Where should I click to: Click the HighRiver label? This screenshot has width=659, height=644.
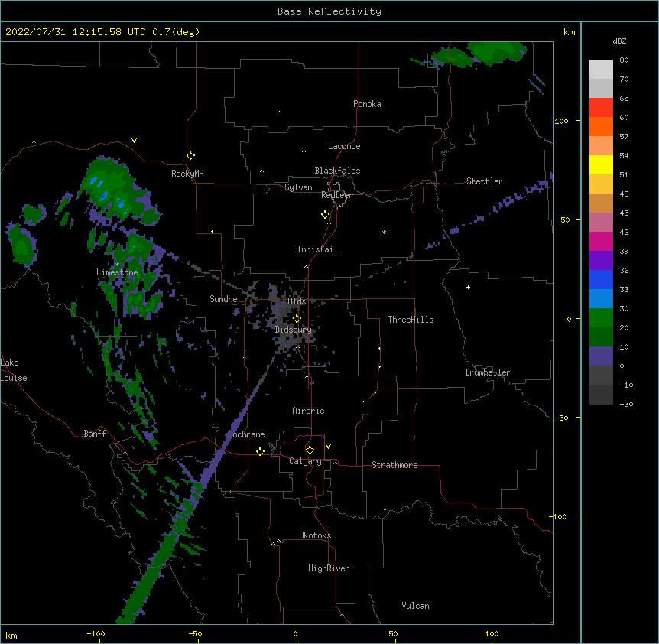(x=329, y=568)
